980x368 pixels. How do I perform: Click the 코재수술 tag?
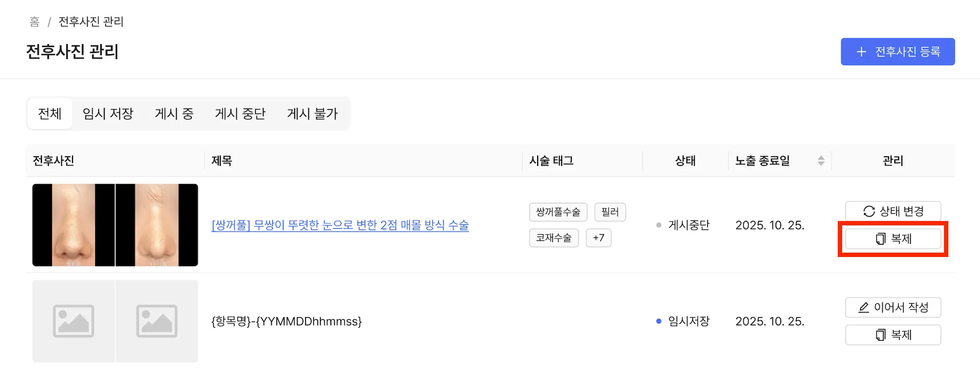pos(554,238)
